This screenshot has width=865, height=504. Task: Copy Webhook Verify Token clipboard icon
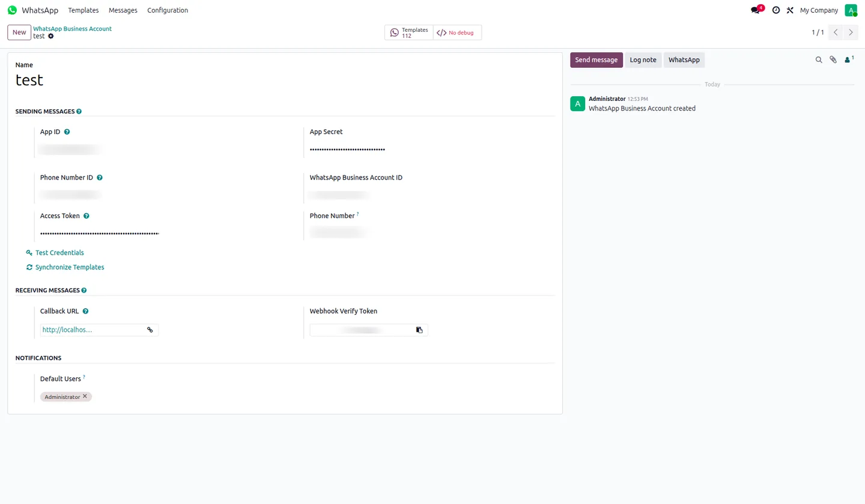pyautogui.click(x=419, y=330)
